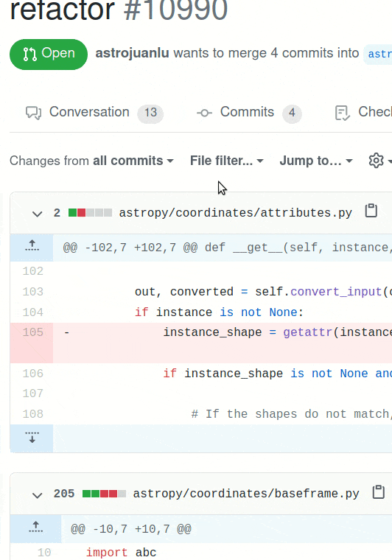The width and height of the screenshot is (392, 560).
Task: Select deleted line number 105
Action: pyautogui.click(x=33, y=332)
